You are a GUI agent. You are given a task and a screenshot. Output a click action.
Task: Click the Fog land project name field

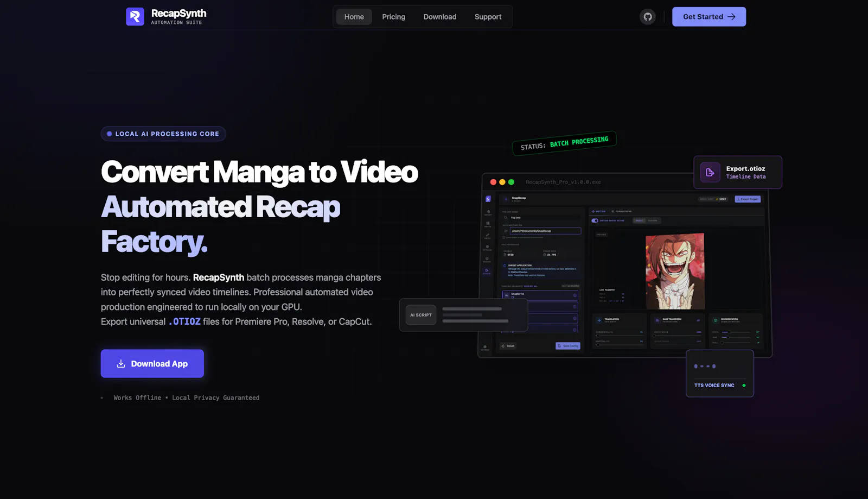pyautogui.click(x=545, y=218)
